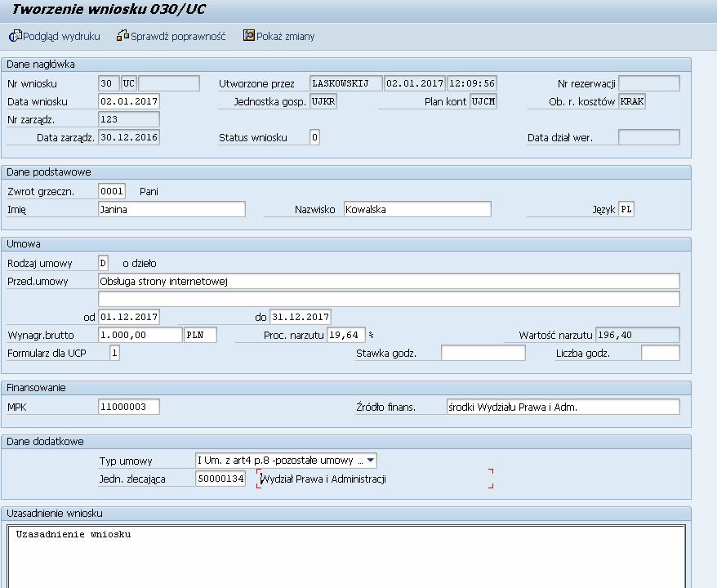Click the Jednostka gosp. field UJKR
Screen dimensions: 717x588
point(323,101)
